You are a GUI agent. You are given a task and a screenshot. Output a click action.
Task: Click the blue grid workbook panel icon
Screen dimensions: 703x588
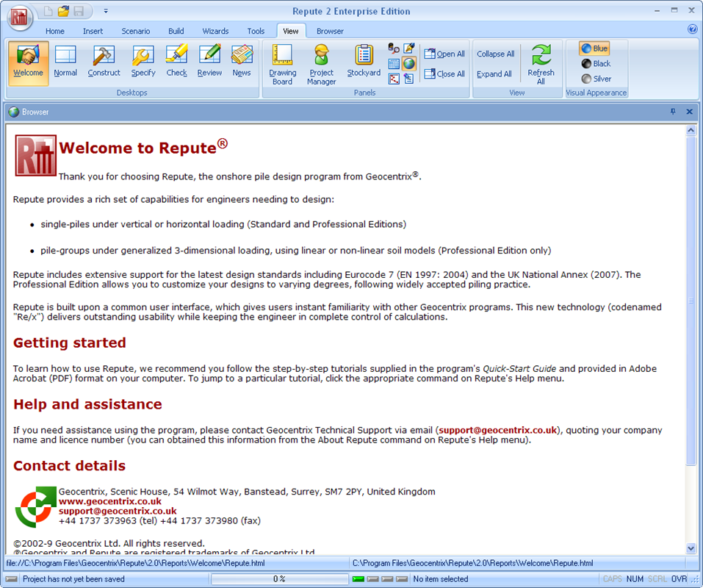394,64
